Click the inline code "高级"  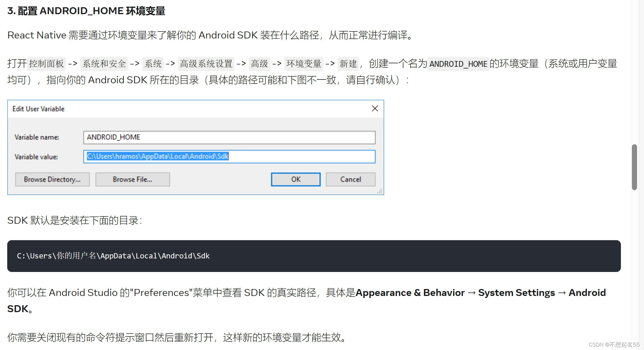[259, 64]
